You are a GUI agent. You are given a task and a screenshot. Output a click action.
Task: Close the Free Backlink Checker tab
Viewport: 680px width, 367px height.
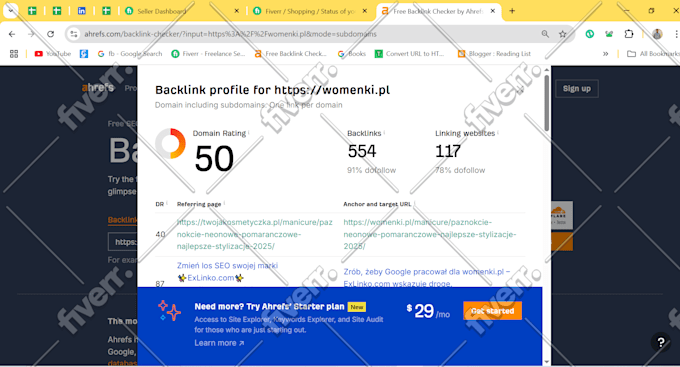pyautogui.click(x=493, y=11)
